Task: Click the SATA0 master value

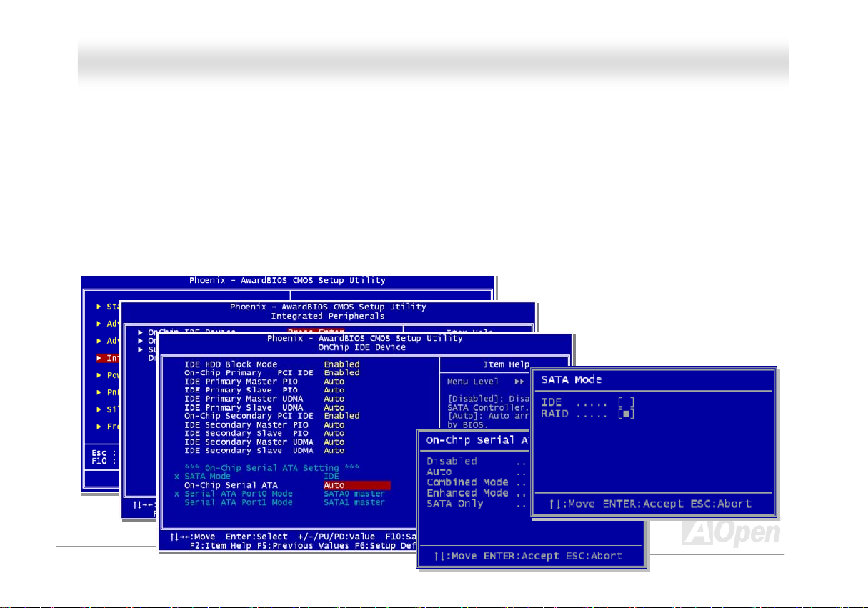Action: (354, 494)
